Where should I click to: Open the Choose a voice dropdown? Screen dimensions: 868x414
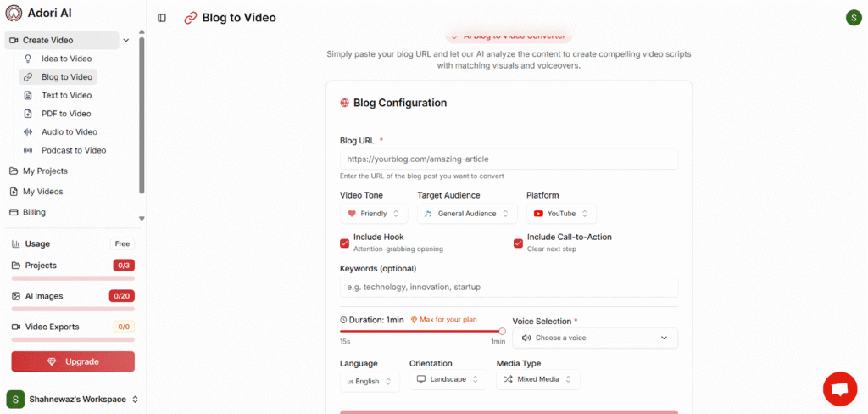tap(595, 338)
